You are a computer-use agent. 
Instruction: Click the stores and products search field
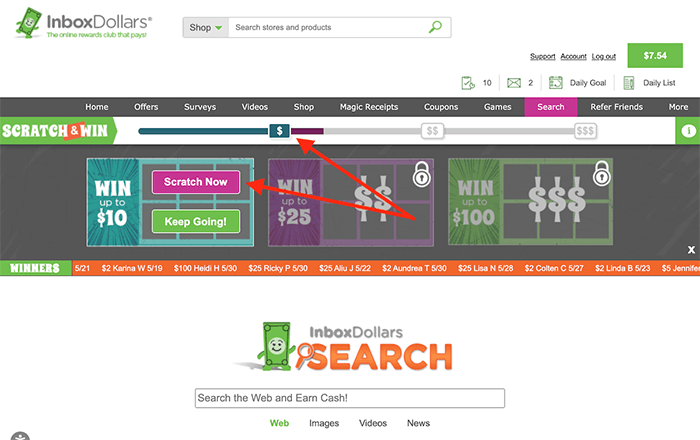point(329,27)
